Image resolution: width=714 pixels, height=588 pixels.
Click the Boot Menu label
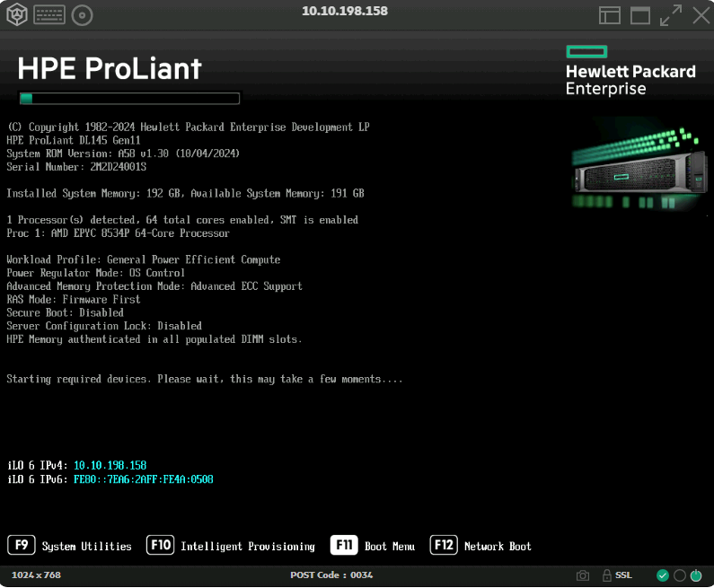click(x=390, y=547)
